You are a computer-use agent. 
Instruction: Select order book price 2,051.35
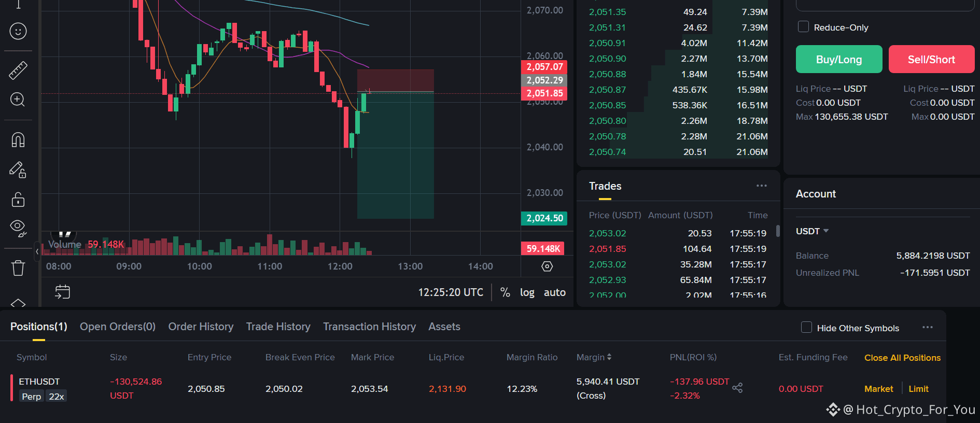[x=607, y=12]
